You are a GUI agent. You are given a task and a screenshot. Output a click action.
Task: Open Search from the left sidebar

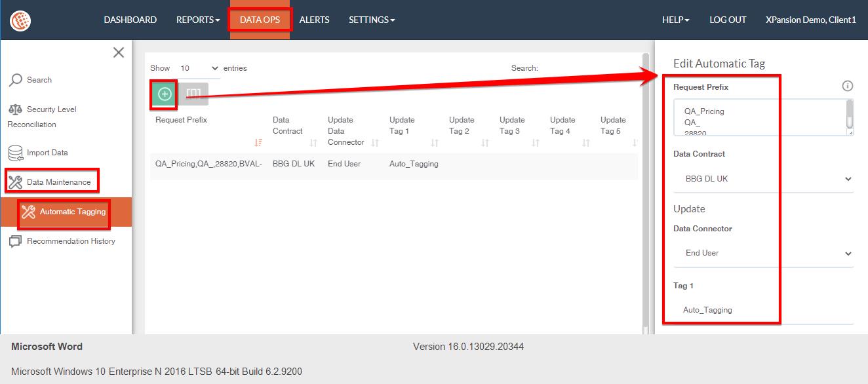[x=39, y=80]
